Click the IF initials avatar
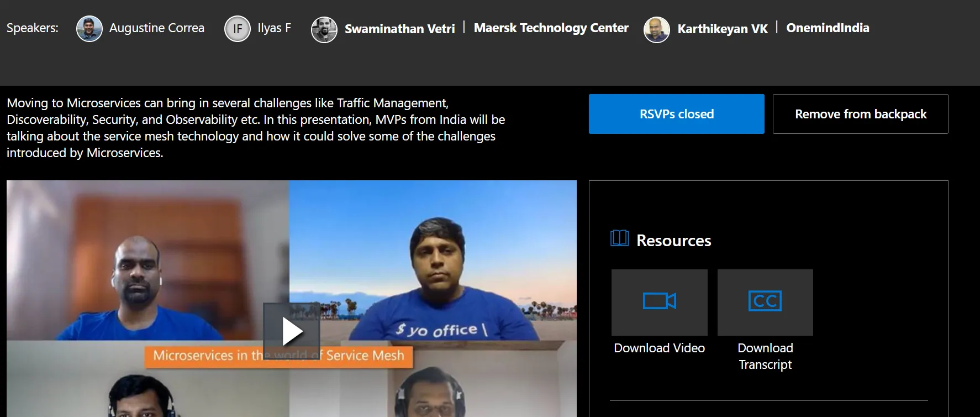The height and width of the screenshot is (417, 980). [x=238, y=29]
